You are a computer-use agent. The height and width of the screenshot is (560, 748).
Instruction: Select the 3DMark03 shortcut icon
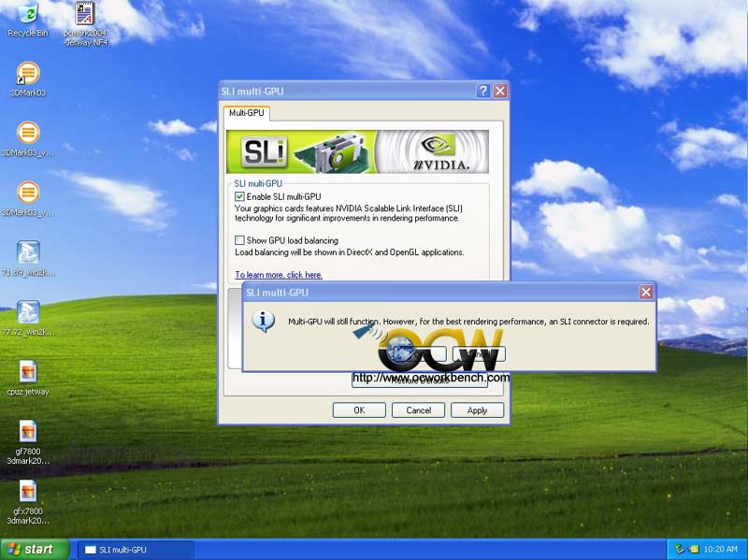click(x=28, y=79)
